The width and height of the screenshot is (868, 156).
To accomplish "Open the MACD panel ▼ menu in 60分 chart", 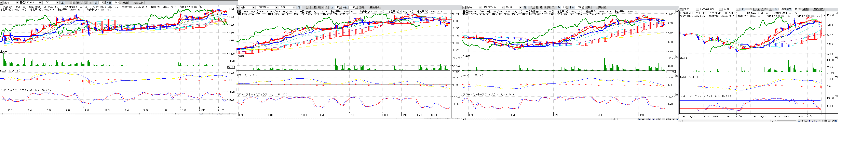I will [836, 77].
